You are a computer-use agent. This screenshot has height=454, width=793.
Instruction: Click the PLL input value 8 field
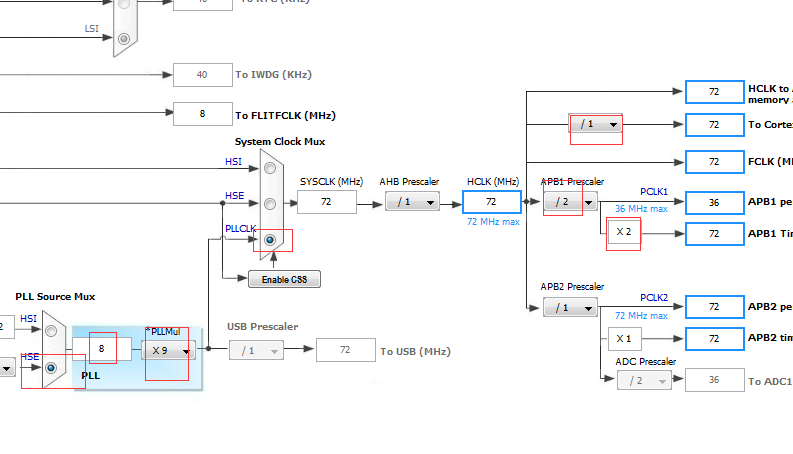pyautogui.click(x=102, y=349)
